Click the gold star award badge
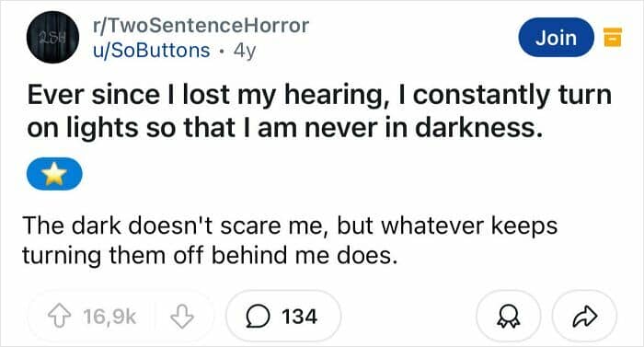Viewport: 644px width, 347px height. pos(54,174)
